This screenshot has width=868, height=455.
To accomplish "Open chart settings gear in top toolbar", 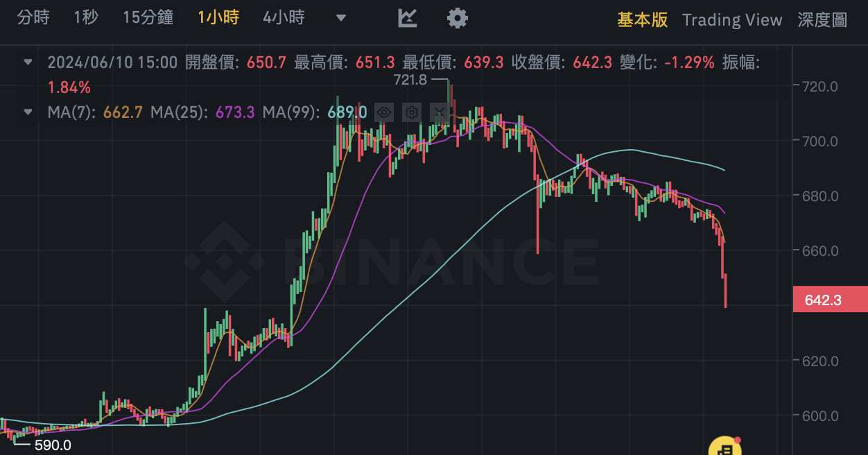I will [457, 18].
